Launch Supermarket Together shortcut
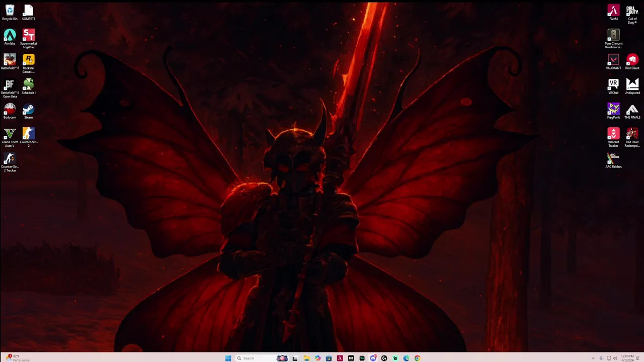 click(28, 39)
